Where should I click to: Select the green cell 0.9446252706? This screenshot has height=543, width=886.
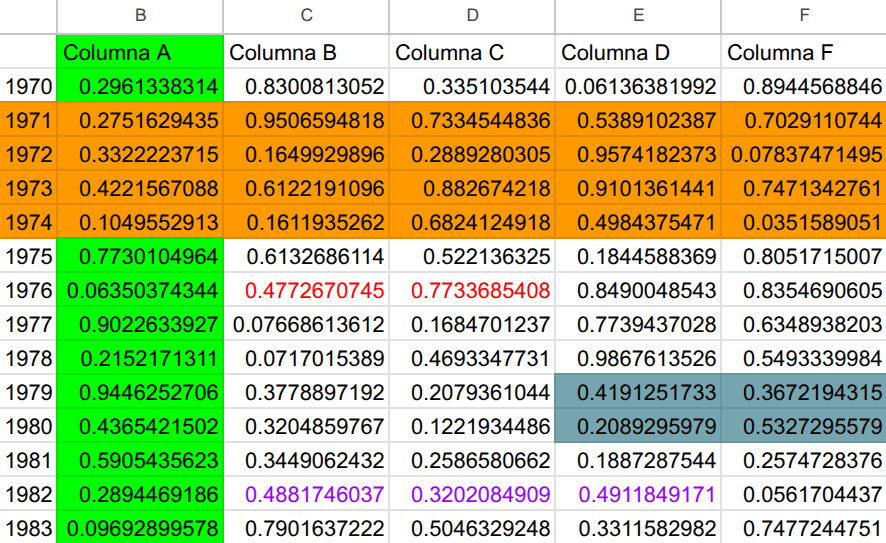tap(140, 393)
